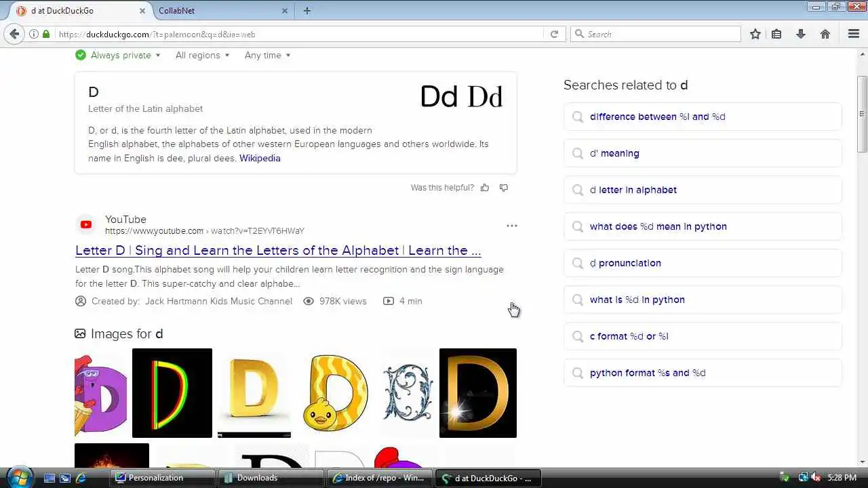Close the CollabNet tab

[285, 11]
